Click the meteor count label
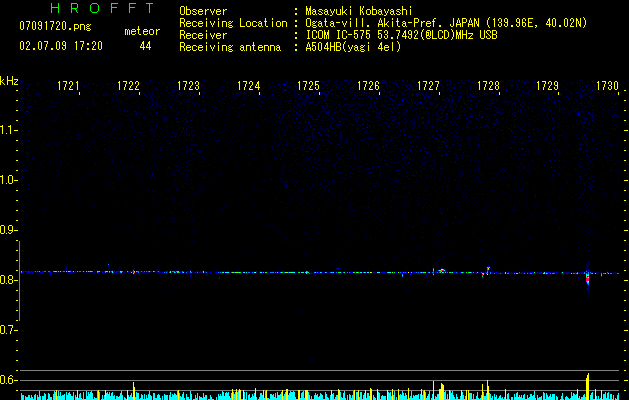The height and width of the screenshot is (400, 629). click(142, 31)
